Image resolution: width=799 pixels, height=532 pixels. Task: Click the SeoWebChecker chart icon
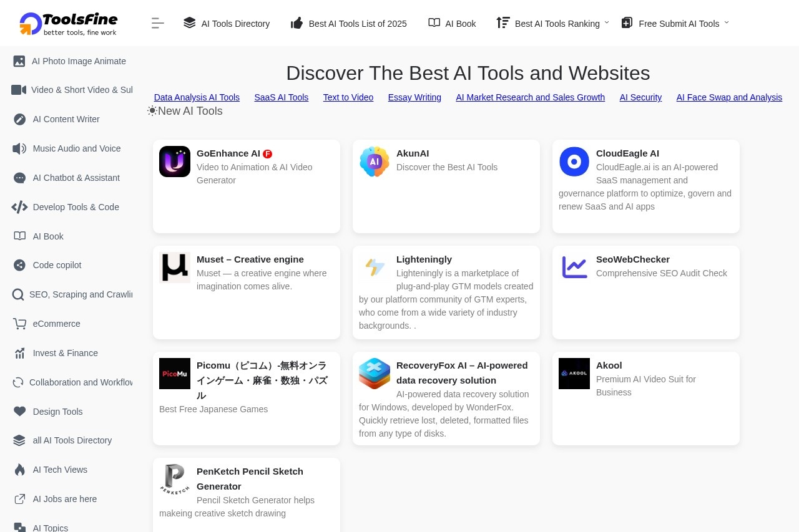point(574,268)
